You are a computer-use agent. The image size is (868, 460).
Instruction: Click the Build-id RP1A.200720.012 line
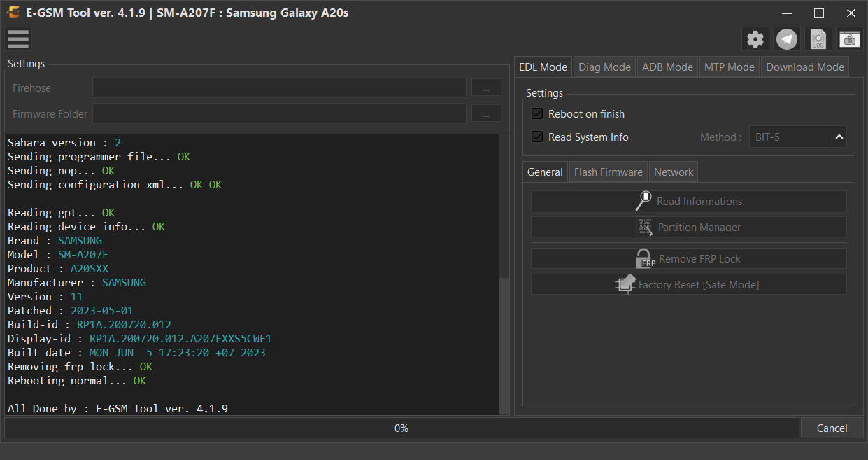[90, 325]
